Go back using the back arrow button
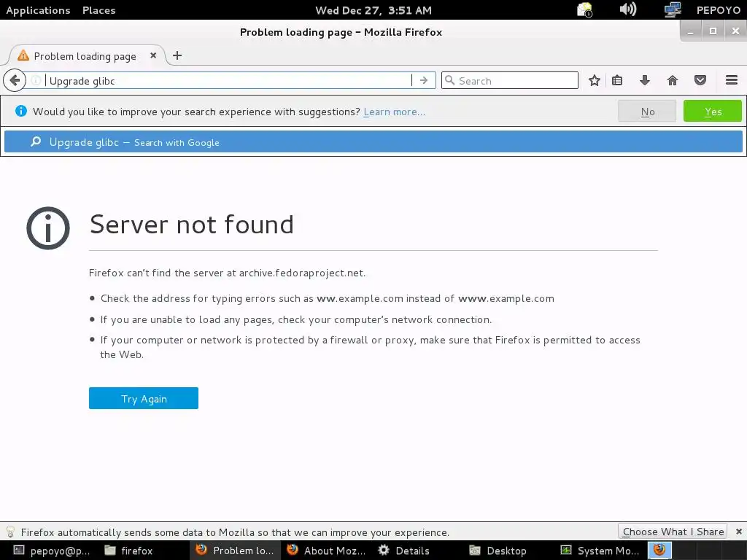This screenshot has height=560, width=747. click(x=15, y=80)
